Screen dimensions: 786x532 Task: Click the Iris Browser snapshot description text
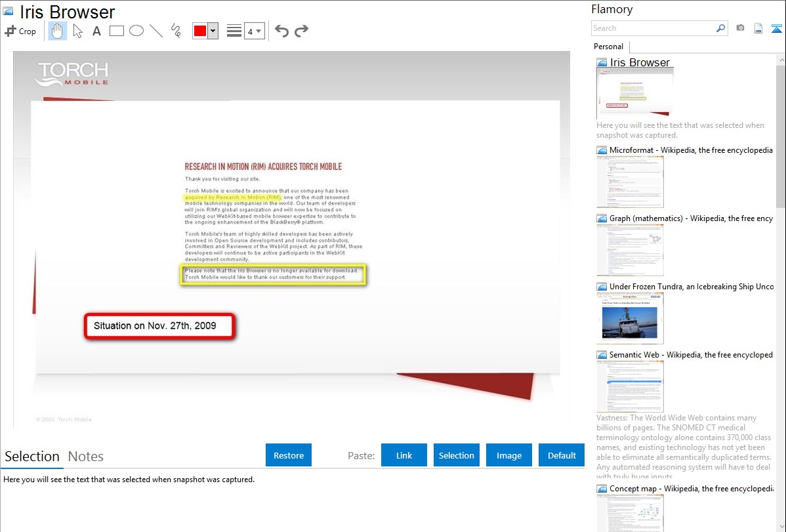click(680, 130)
